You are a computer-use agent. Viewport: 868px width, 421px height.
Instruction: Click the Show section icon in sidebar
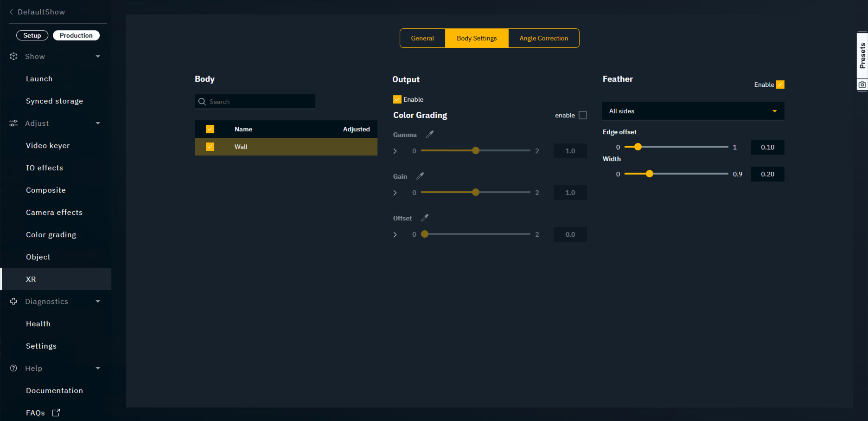[x=14, y=56]
